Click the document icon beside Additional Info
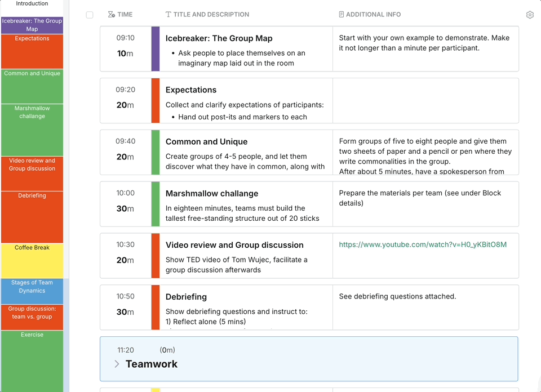The width and height of the screenshot is (541, 392). coord(341,15)
